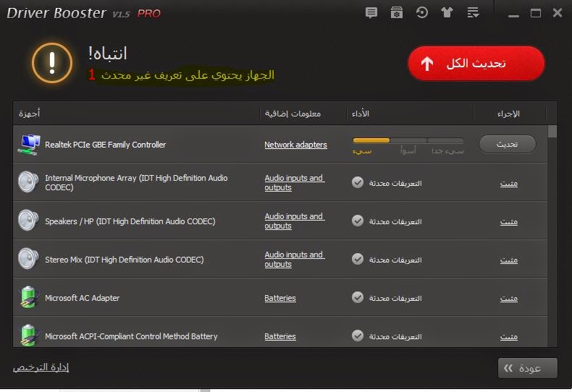Click the action link in Stereo Mix row
572x392 pixels.
click(509, 260)
